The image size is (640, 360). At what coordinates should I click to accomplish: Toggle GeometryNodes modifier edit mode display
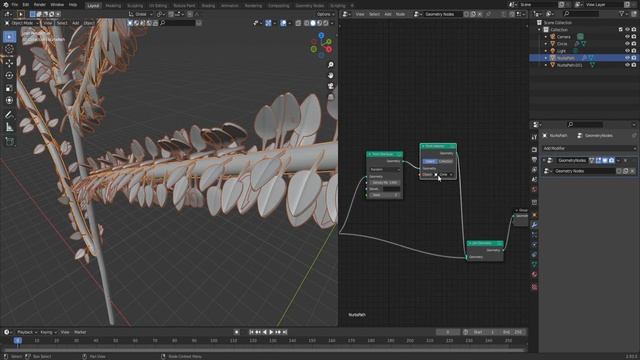pos(598,160)
